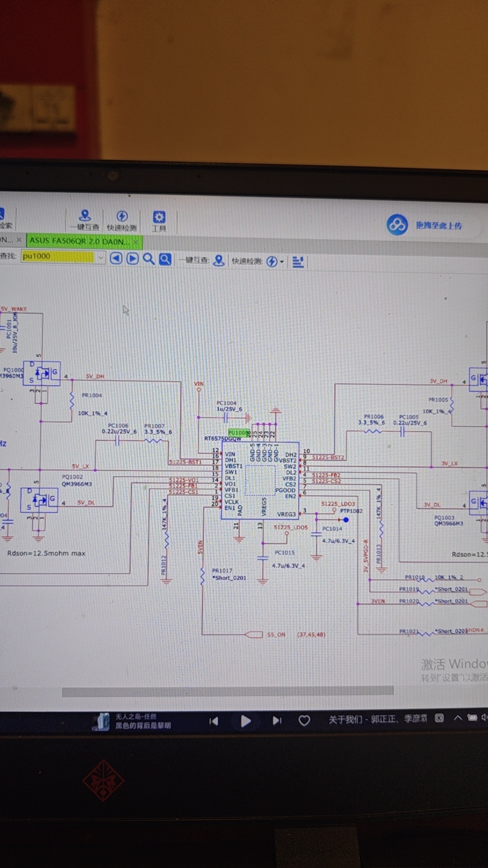Image resolution: width=488 pixels, height=868 pixels.
Task: Like the current song heart icon
Action: pyautogui.click(x=305, y=721)
